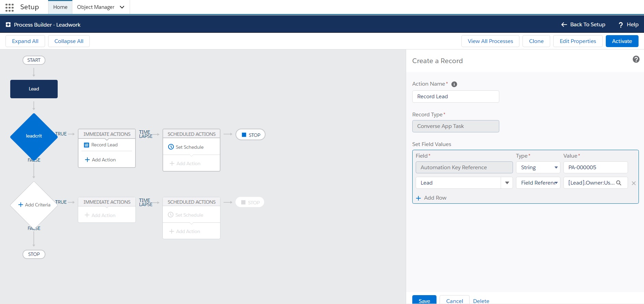Click the plus icon next to Add Row
644x304 pixels.
click(x=418, y=198)
